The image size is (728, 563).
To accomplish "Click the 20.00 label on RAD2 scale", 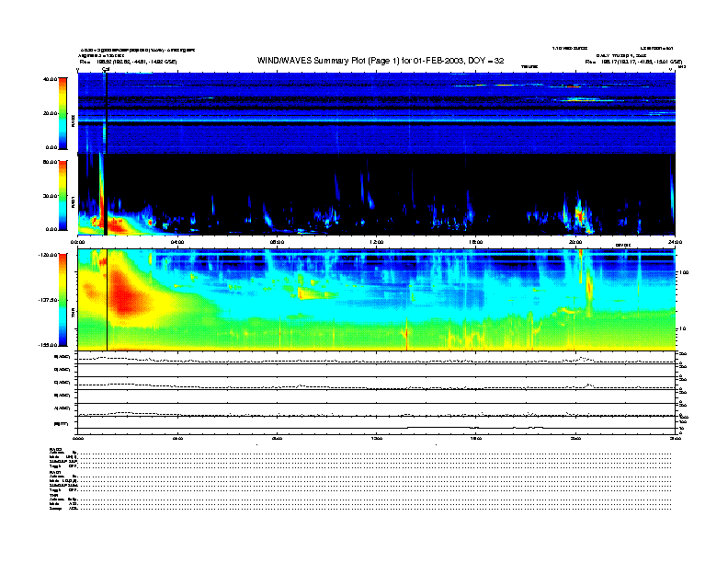I will pyautogui.click(x=50, y=113).
